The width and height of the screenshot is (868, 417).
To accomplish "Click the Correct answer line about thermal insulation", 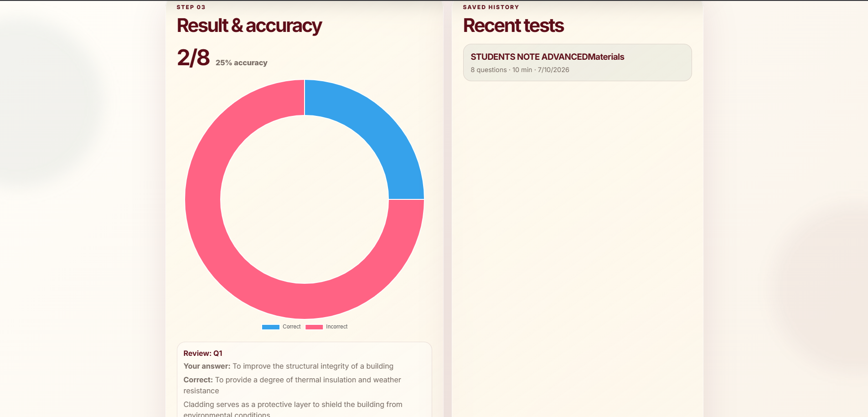I will (x=292, y=385).
